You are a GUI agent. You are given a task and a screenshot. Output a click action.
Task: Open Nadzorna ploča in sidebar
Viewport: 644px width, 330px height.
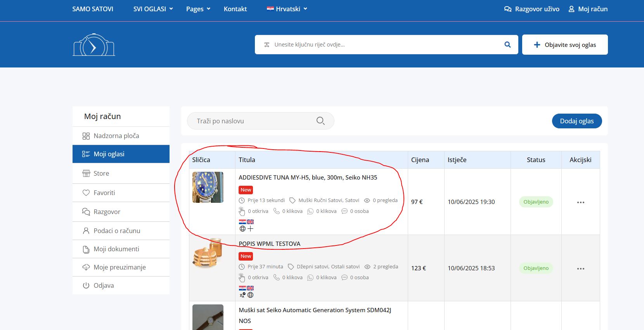pyautogui.click(x=116, y=136)
